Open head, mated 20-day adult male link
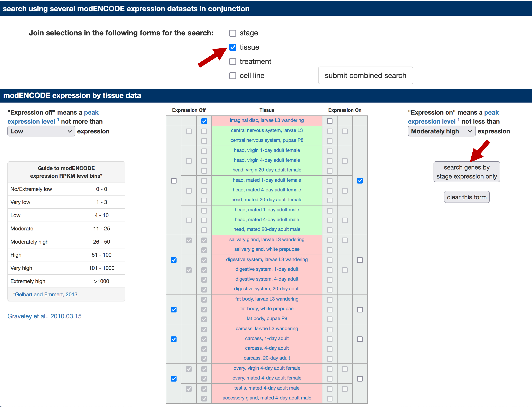Image resolution: width=532 pixels, height=407 pixels. (267, 229)
